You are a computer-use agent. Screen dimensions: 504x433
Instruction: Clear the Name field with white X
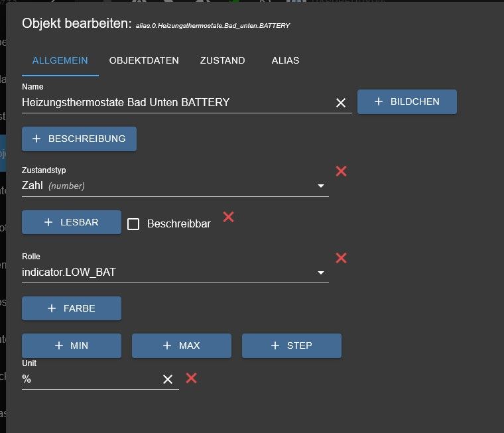pos(341,103)
